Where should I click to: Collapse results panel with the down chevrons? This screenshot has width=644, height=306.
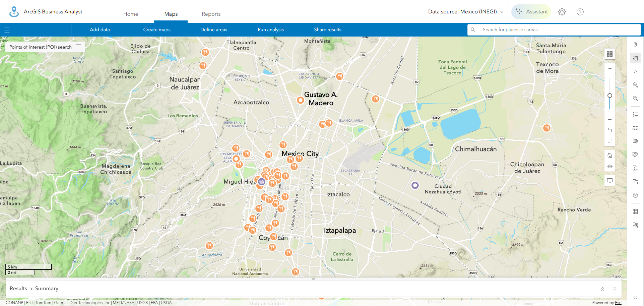[x=615, y=289]
